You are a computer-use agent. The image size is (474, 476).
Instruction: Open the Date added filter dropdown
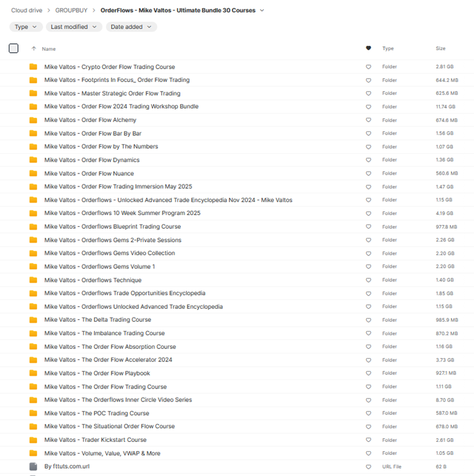pos(131,27)
